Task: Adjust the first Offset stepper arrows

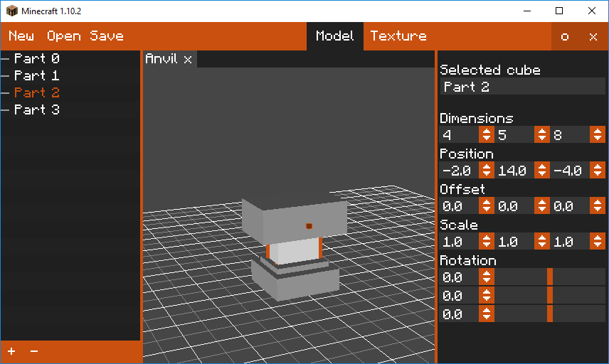Action: coord(487,205)
